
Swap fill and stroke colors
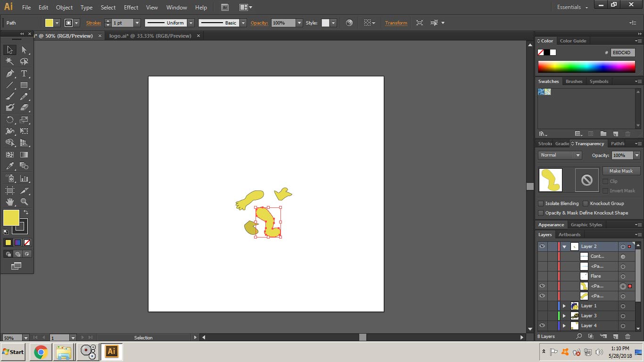coord(26,213)
